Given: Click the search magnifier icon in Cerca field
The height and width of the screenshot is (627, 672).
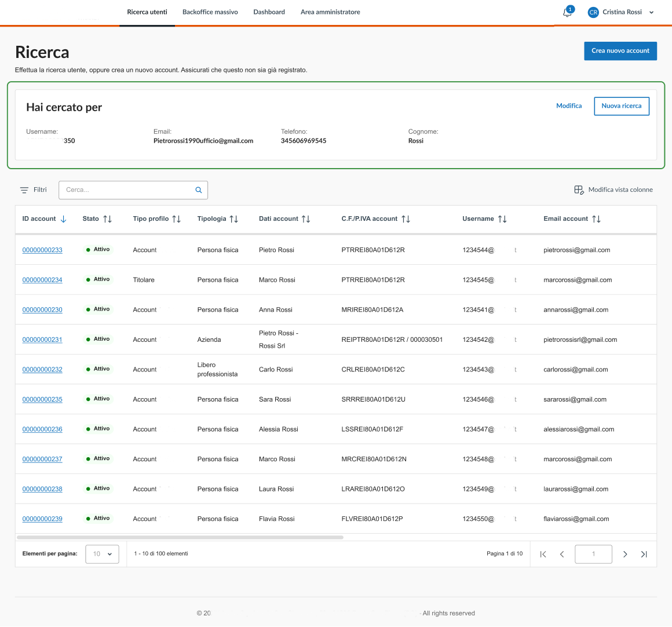Looking at the screenshot, I should [x=199, y=190].
